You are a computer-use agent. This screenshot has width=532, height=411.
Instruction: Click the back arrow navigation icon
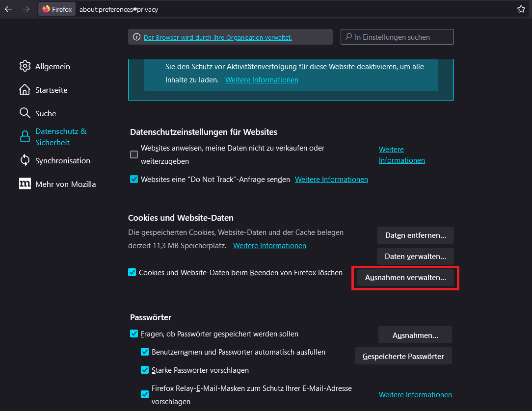click(x=8, y=9)
